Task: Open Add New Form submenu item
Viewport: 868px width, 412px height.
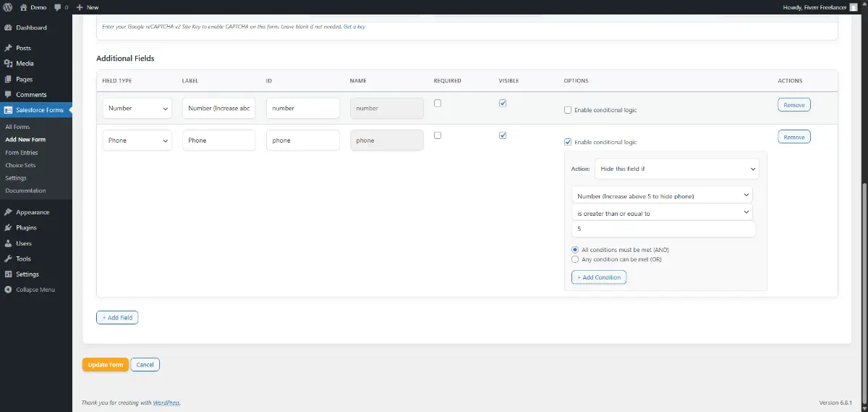Action: pos(25,140)
